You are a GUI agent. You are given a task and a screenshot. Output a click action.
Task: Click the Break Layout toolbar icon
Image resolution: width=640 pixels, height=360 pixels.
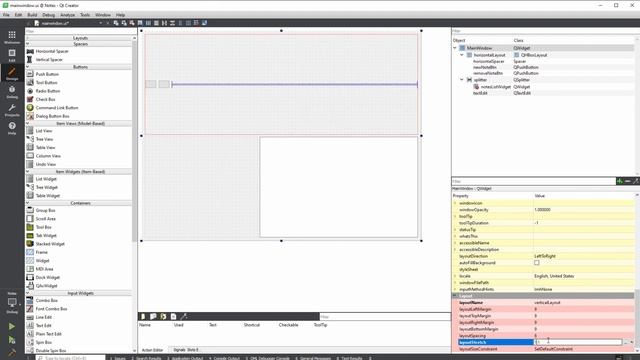click(x=196, y=23)
